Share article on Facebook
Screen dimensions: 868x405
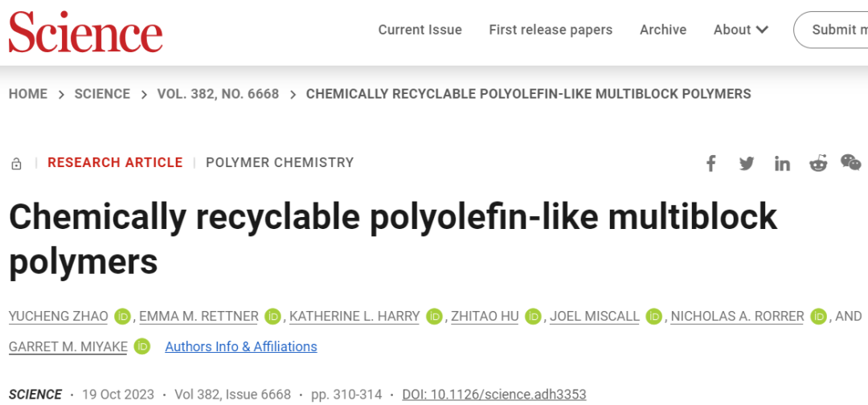click(710, 163)
